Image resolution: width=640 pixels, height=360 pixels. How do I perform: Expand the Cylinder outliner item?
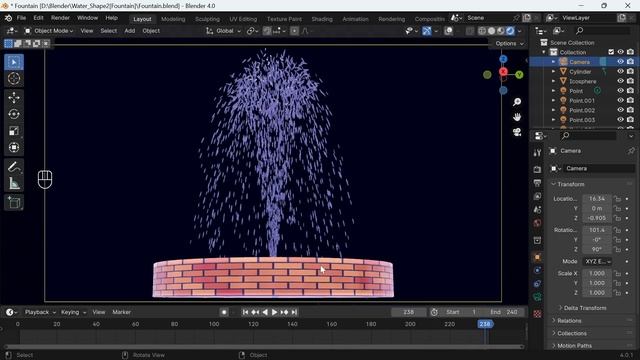pos(553,71)
